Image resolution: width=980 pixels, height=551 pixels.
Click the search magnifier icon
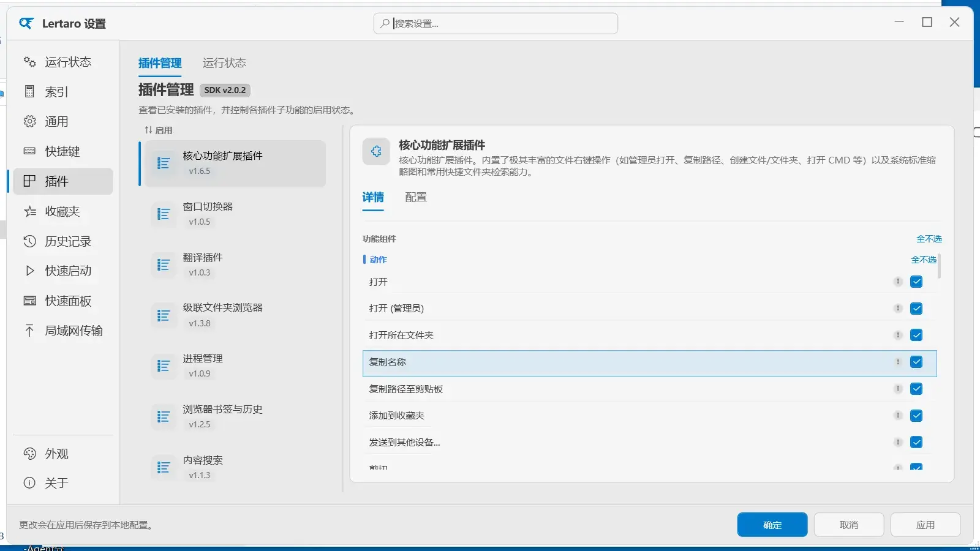click(385, 23)
